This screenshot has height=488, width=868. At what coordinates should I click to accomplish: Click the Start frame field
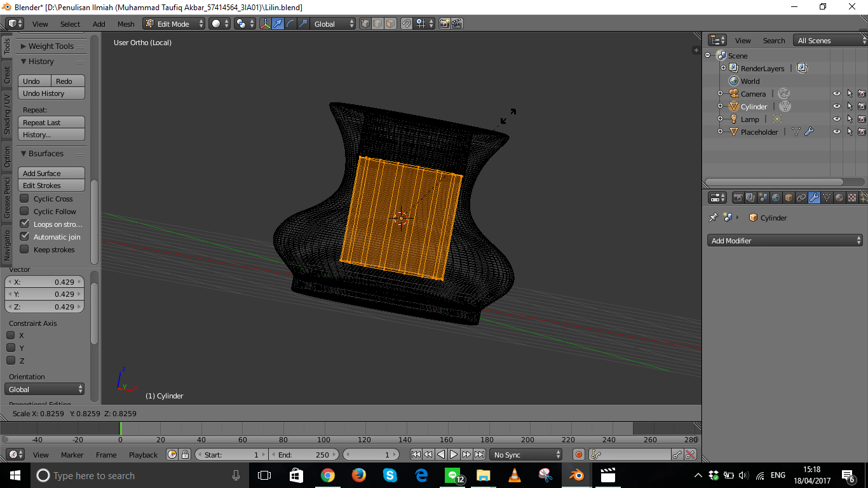[232, 454]
